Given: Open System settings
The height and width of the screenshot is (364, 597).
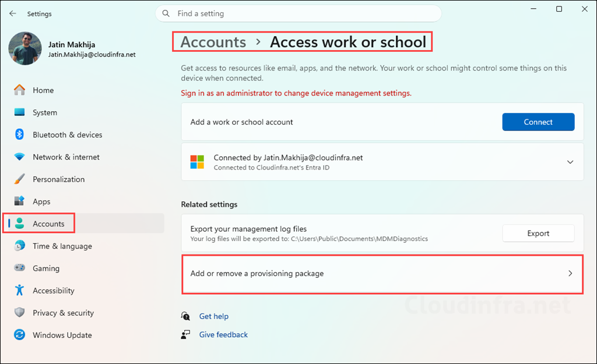Looking at the screenshot, I should tap(45, 112).
